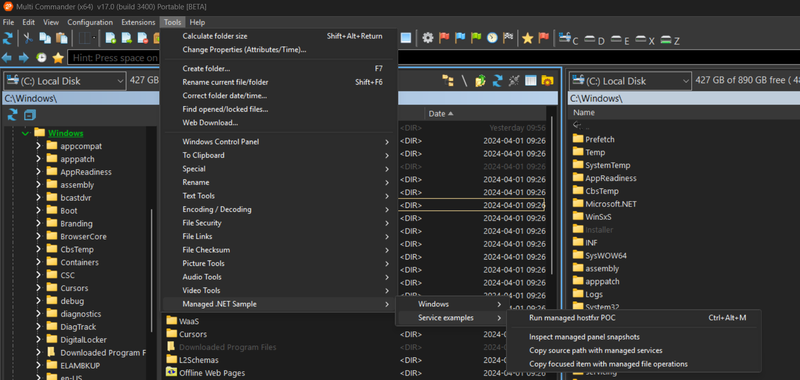
Task: Choose Calculate folder size
Action: pos(280,36)
